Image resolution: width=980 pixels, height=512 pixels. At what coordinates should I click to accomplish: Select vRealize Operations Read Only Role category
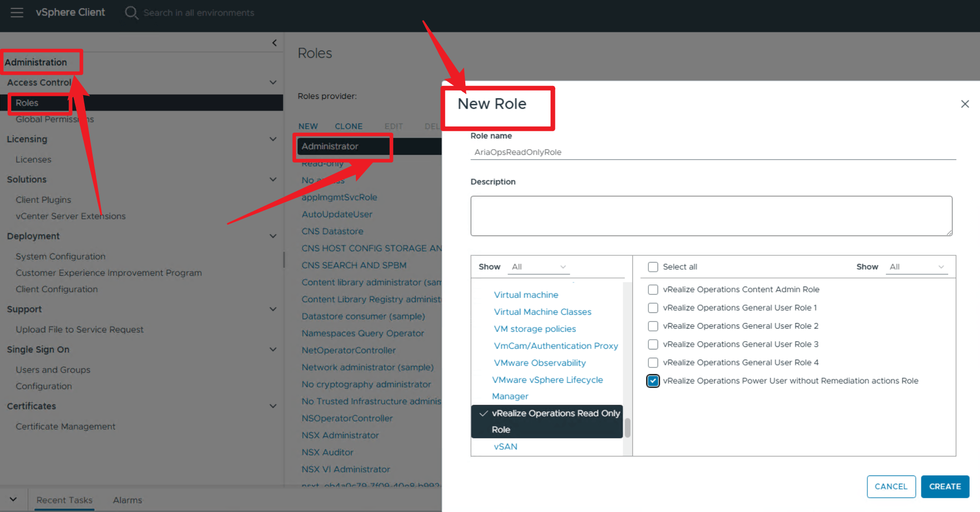(x=547, y=421)
